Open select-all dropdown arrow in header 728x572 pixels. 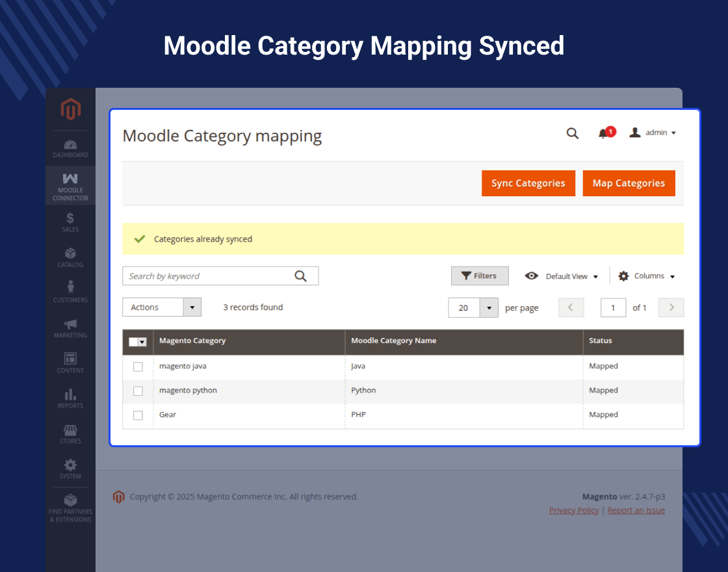[x=142, y=342]
